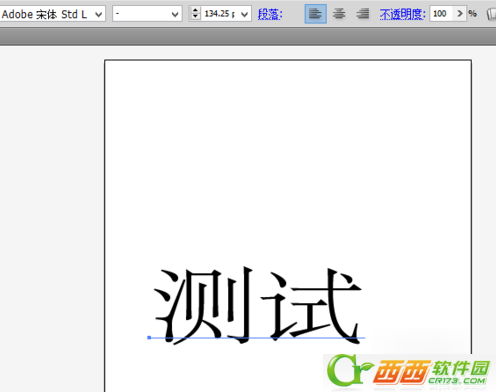Viewport: 496px width, 392px height.
Task: Open the 段落 paragraph panel link
Action: click(x=270, y=14)
